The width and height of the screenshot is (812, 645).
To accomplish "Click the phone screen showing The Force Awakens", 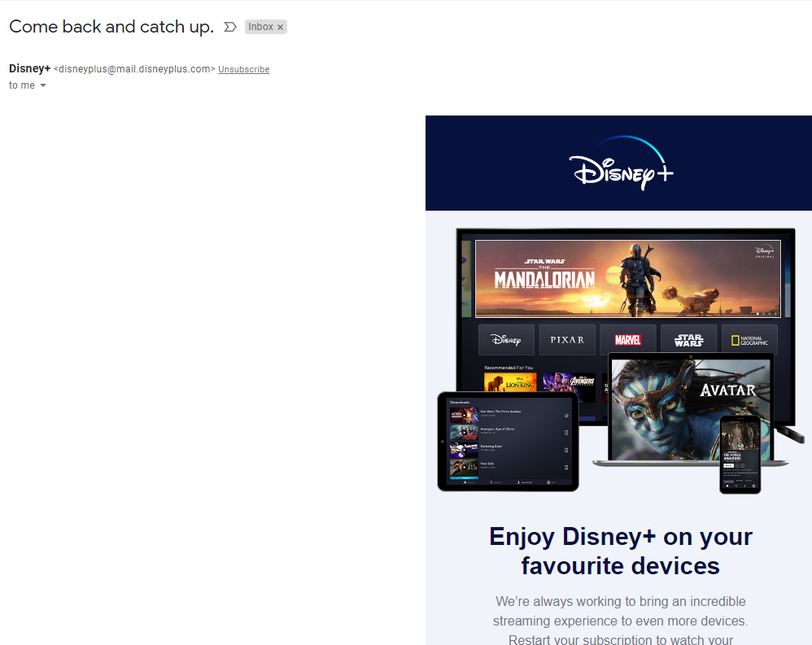I will tap(740, 455).
